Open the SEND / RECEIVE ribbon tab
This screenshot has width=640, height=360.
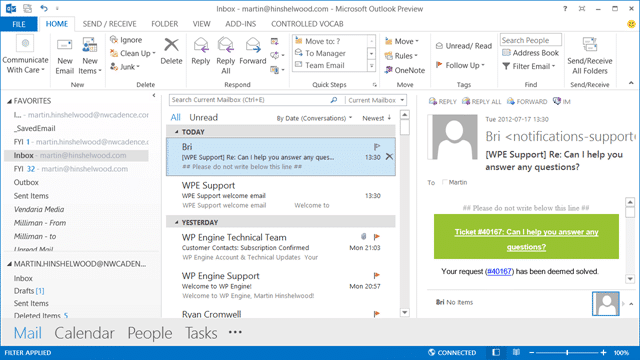click(x=109, y=24)
